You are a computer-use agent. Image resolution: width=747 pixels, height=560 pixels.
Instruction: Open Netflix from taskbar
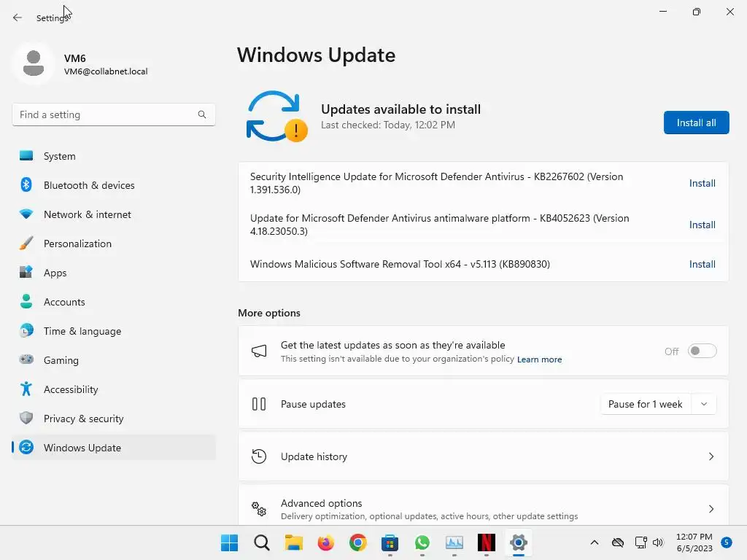point(487,542)
